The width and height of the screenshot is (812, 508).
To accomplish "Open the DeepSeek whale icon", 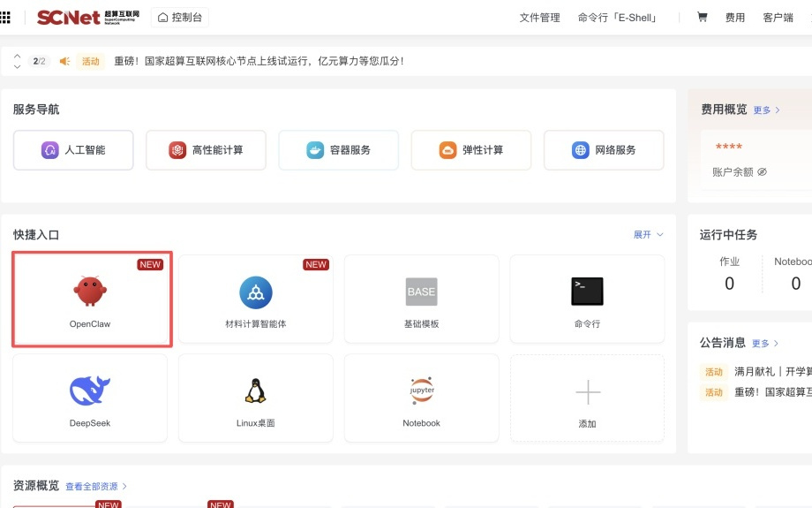I will [x=90, y=390].
